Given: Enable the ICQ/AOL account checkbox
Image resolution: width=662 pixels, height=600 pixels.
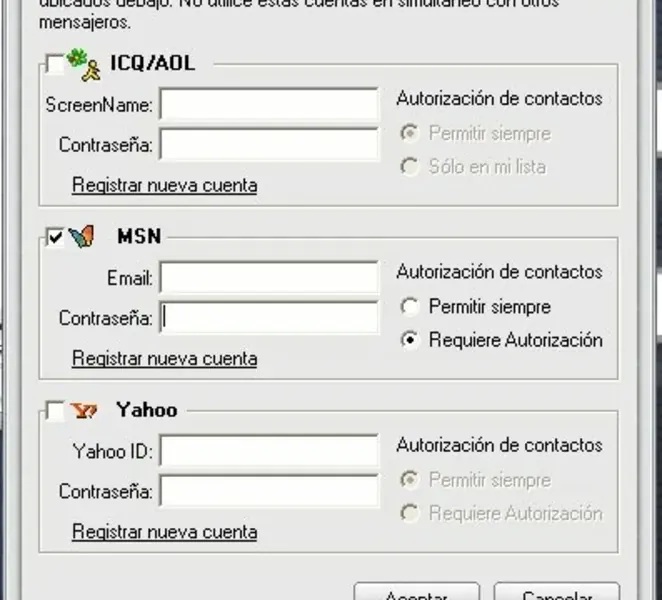Looking at the screenshot, I should click(55, 65).
